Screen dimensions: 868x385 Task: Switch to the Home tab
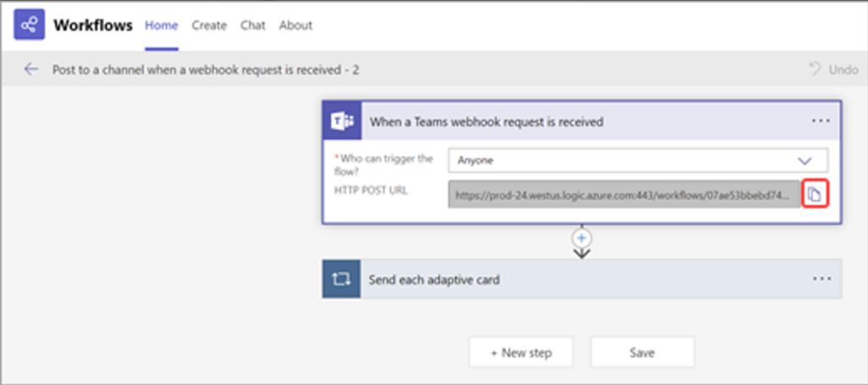pos(162,25)
